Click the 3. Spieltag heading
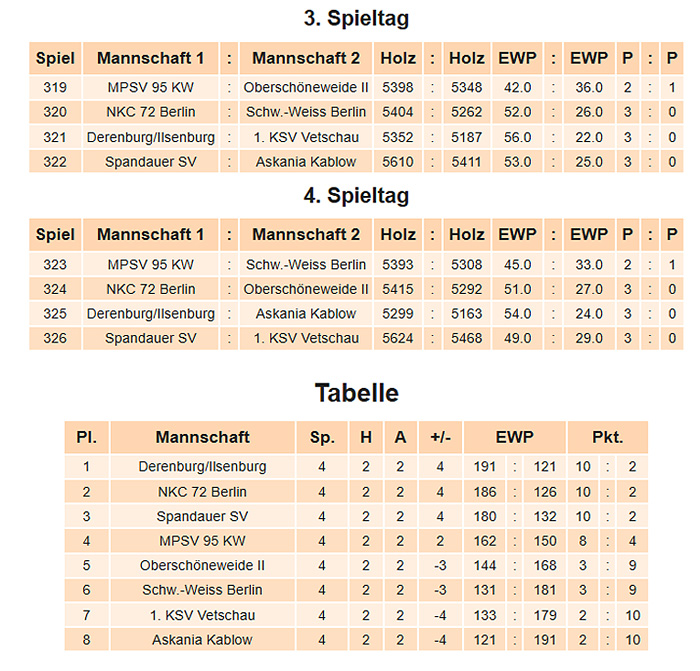The width and height of the screenshot is (700, 671). [356, 19]
